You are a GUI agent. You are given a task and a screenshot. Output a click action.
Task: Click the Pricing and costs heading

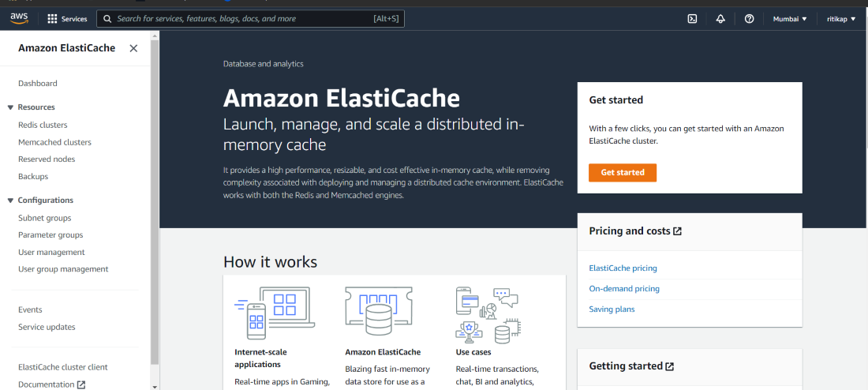click(630, 231)
